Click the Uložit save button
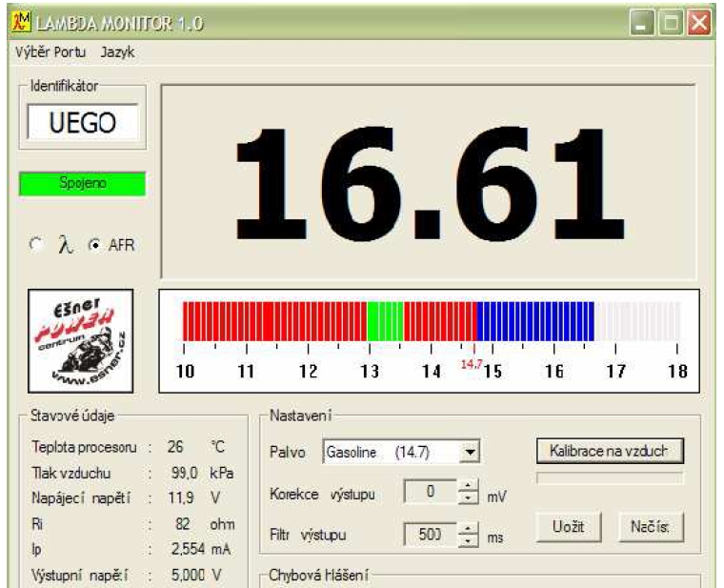The width and height of the screenshot is (724, 588). [569, 527]
